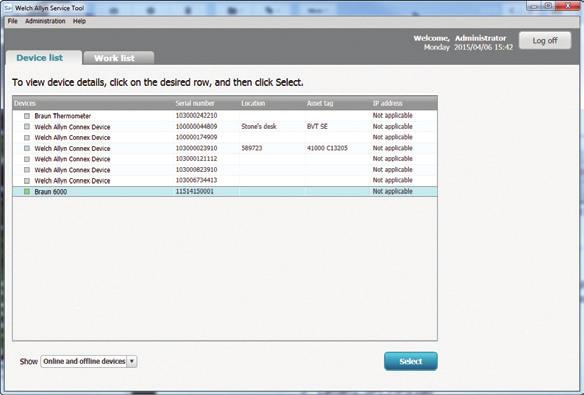The height and width of the screenshot is (395, 584).
Task: Switch to the Work list tab
Action: [x=118, y=58]
